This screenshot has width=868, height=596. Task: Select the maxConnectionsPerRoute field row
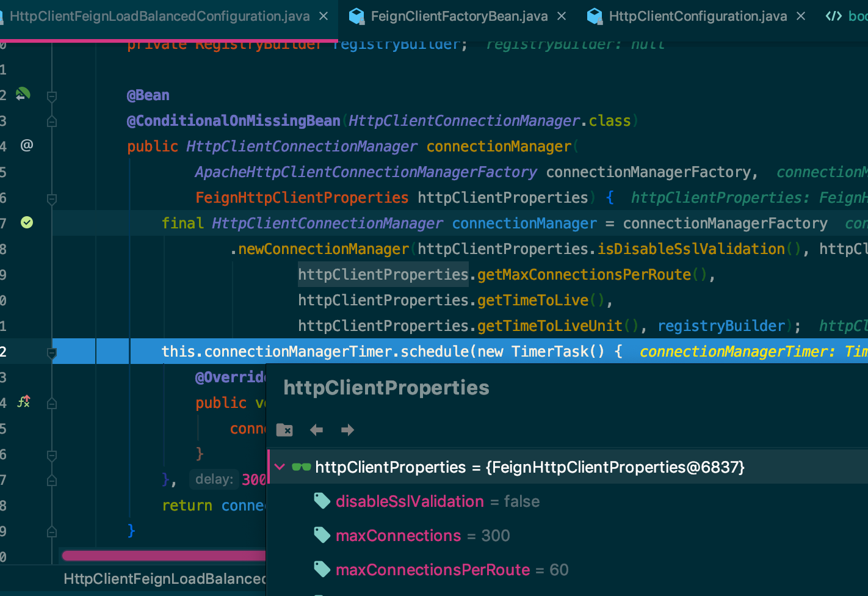[x=568, y=570]
